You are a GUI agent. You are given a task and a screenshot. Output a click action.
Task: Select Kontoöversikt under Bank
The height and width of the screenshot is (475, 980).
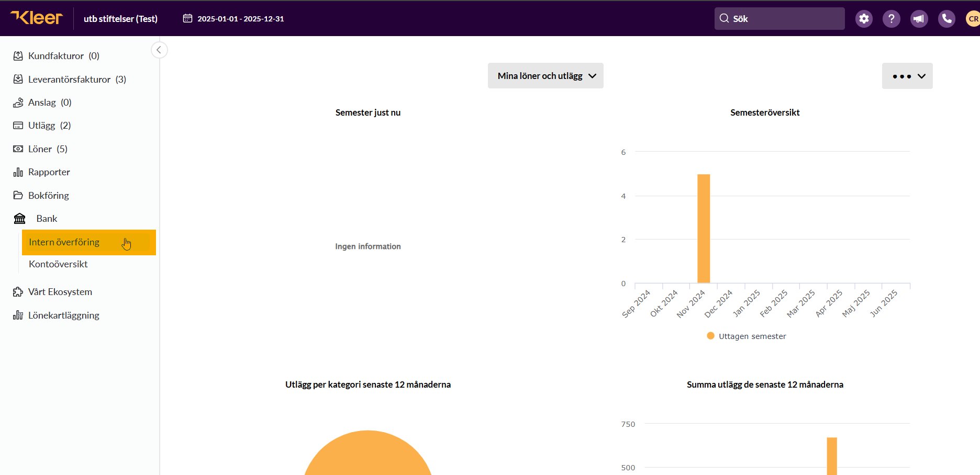(58, 264)
